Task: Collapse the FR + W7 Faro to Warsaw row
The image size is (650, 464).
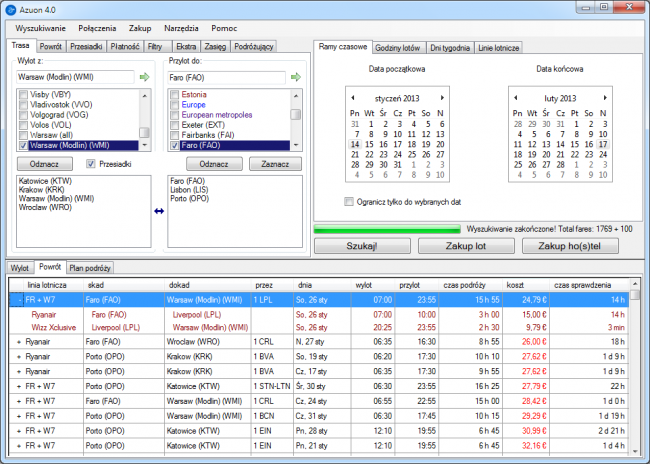Action: (19, 299)
